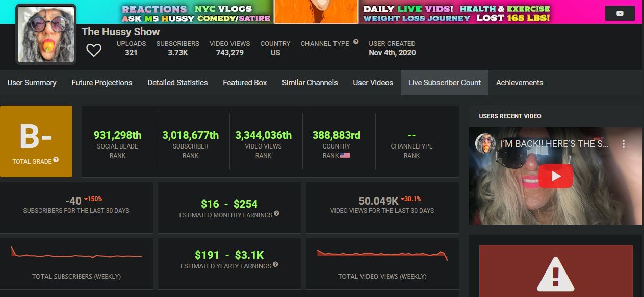This screenshot has width=644, height=297.
Task: Click The Hussy Show channel title
Action: point(121,31)
